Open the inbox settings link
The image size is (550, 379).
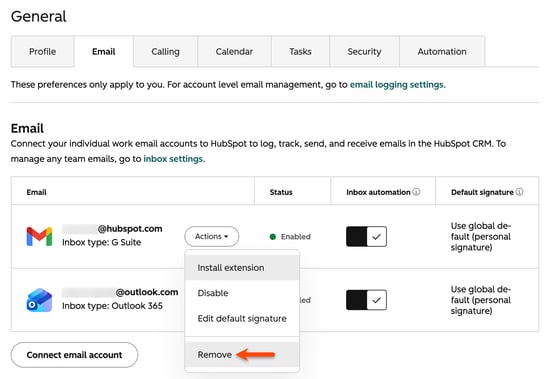[x=173, y=159]
